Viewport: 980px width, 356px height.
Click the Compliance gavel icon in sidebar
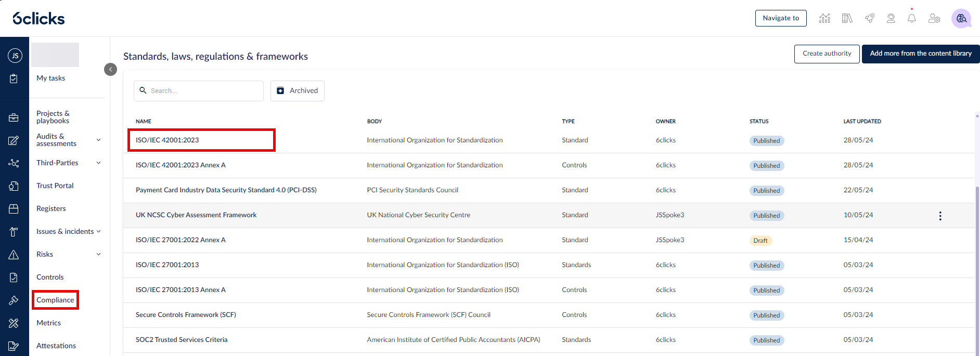click(14, 300)
